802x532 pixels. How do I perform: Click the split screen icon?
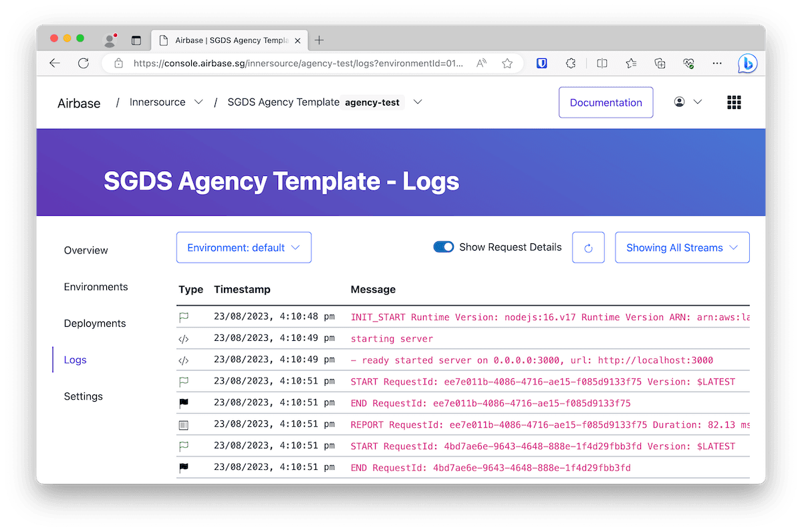pyautogui.click(x=602, y=63)
